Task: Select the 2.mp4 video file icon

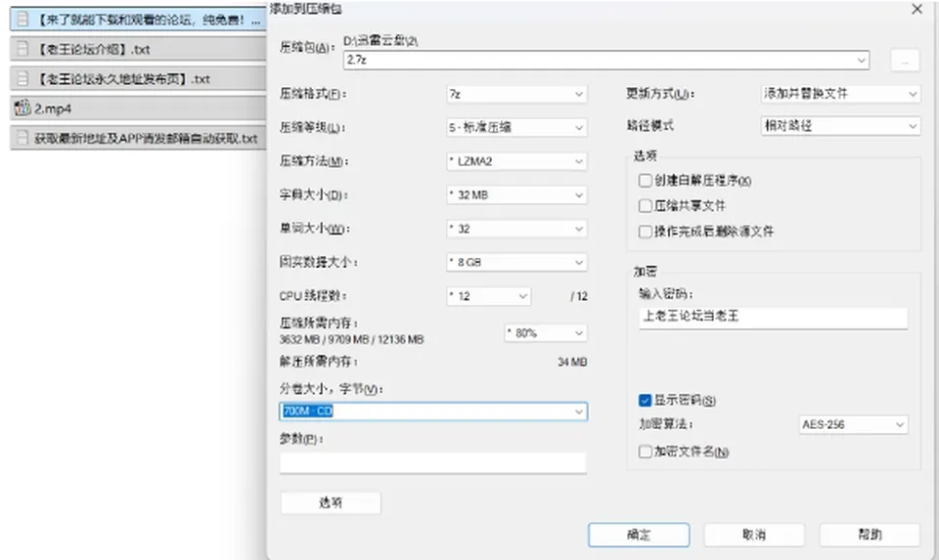Action: [22, 108]
